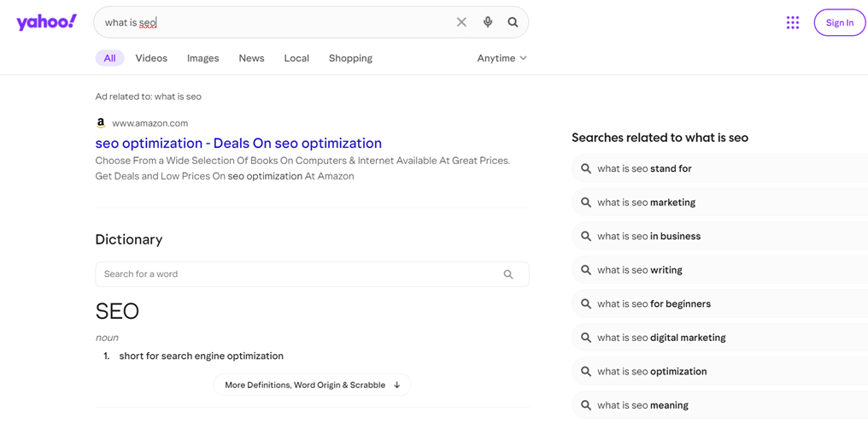Select related search 'what is seo writing'

click(x=719, y=270)
